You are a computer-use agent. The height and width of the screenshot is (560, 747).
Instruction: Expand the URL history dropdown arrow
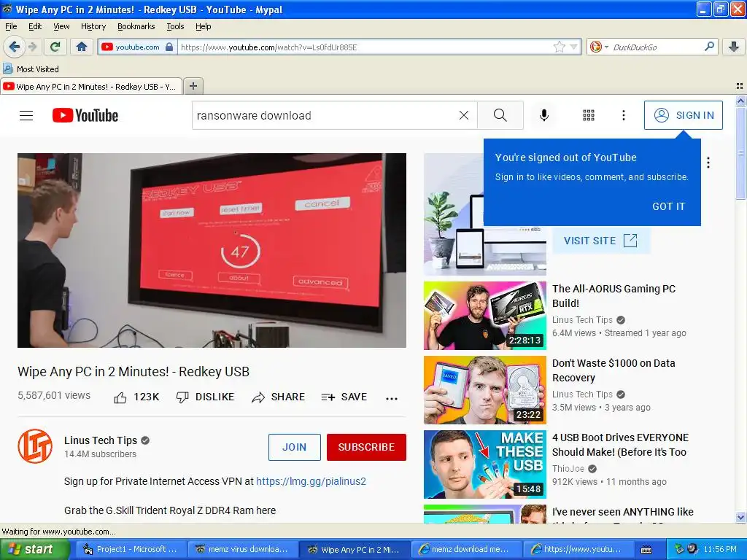[574, 47]
